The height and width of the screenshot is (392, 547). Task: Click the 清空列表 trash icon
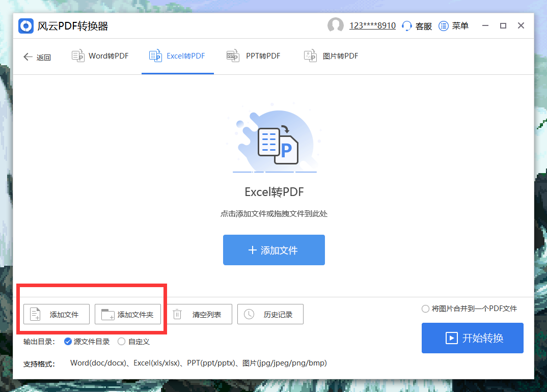177,314
